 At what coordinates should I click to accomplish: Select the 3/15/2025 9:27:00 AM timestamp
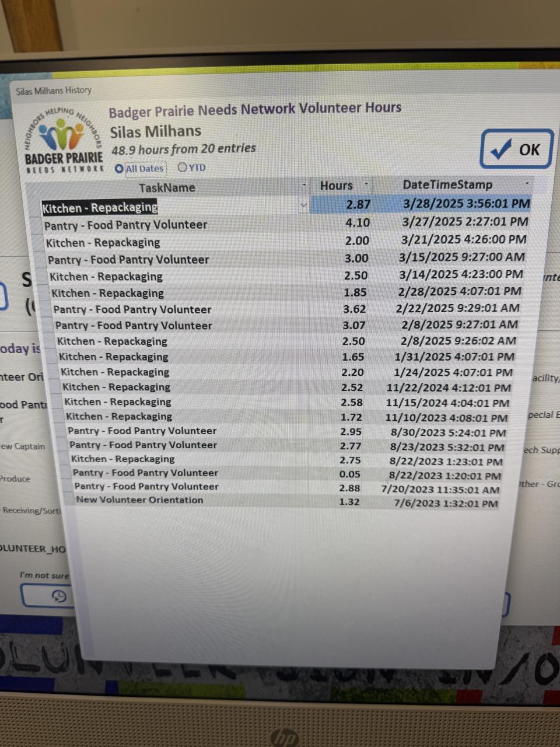pyautogui.click(x=461, y=257)
